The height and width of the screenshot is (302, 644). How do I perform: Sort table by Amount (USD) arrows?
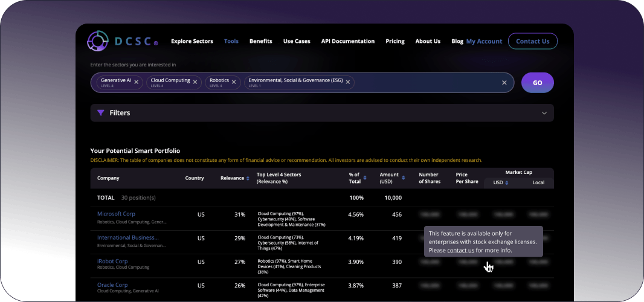[404, 178]
